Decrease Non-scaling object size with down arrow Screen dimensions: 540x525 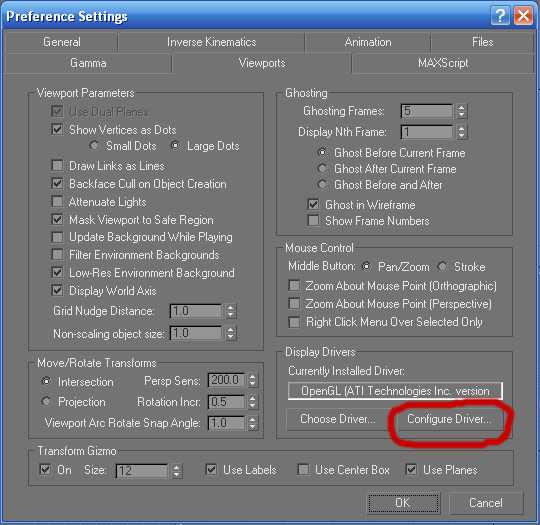click(231, 337)
